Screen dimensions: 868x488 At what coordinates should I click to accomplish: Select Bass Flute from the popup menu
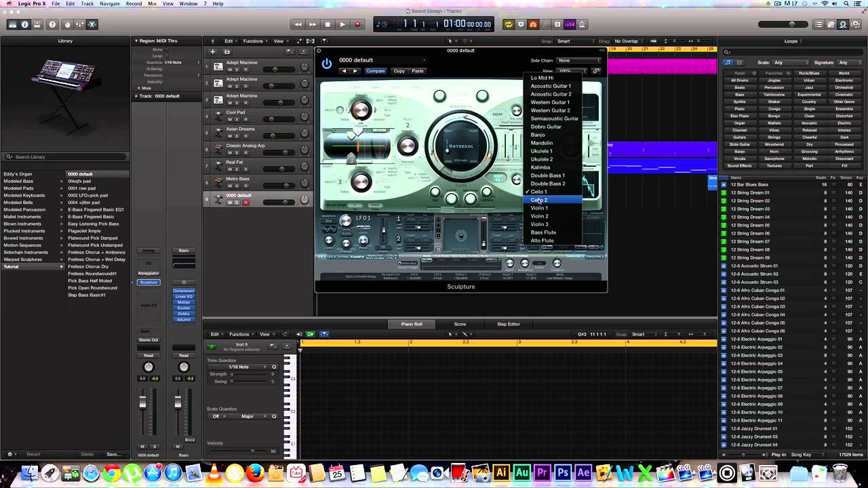pos(553,232)
